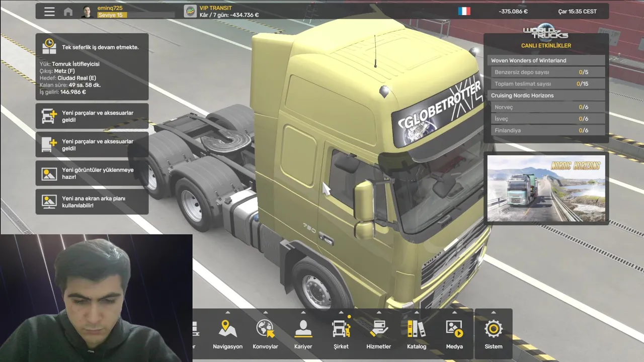This screenshot has width=644, height=362.
Task: Expand the Navigasyon menu arrow
Action: pyautogui.click(x=227, y=312)
